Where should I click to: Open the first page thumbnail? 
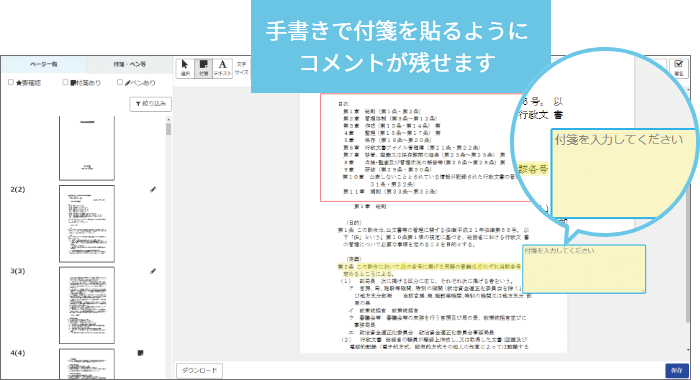click(87, 148)
